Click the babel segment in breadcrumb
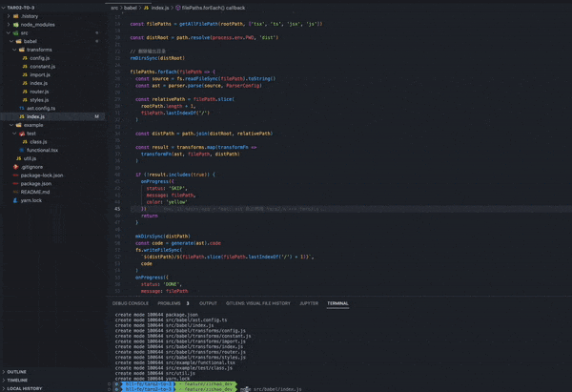Image resolution: width=572 pixels, height=392 pixels. point(131,8)
